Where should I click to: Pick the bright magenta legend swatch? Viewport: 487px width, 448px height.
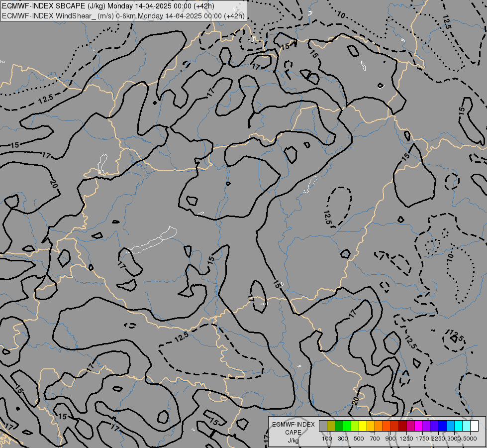click(x=419, y=426)
